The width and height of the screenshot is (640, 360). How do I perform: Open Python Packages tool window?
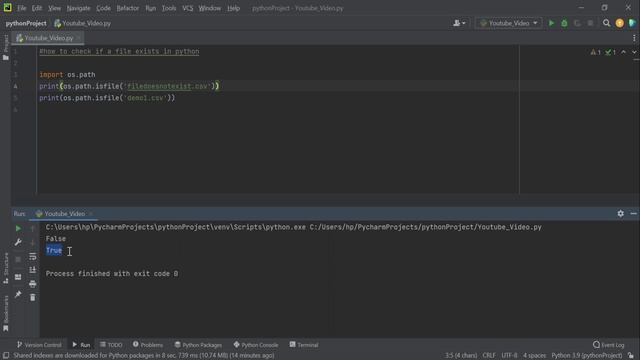198,345
